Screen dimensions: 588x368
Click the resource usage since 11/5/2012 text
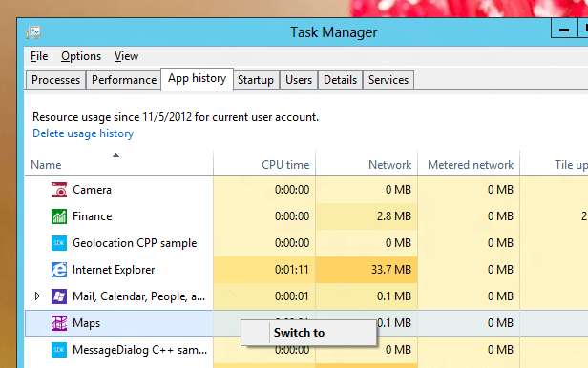click(x=176, y=117)
